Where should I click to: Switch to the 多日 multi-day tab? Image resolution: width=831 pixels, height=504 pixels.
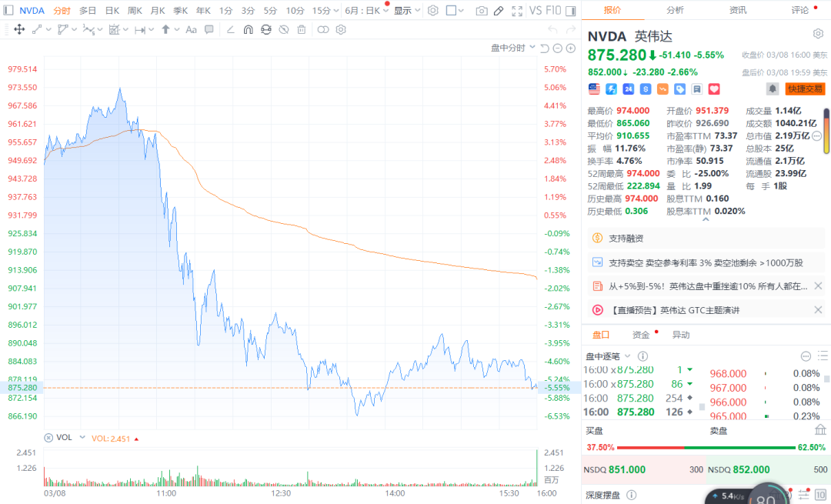88,11
